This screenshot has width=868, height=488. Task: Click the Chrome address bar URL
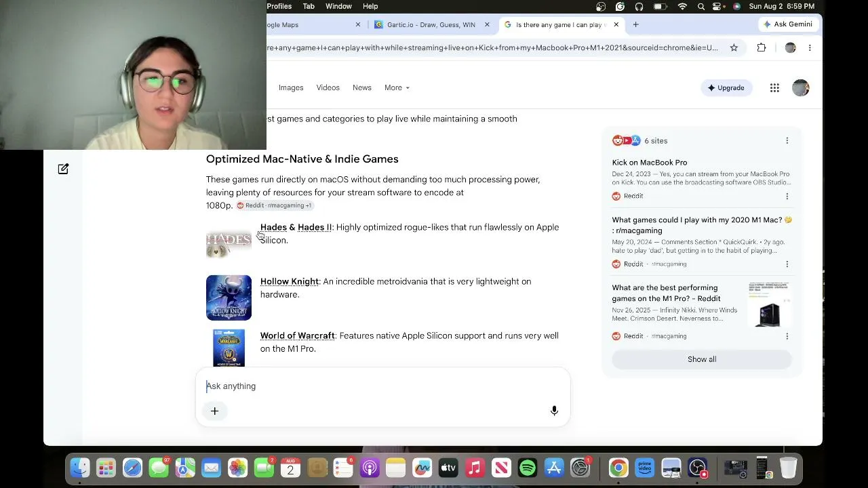point(492,47)
